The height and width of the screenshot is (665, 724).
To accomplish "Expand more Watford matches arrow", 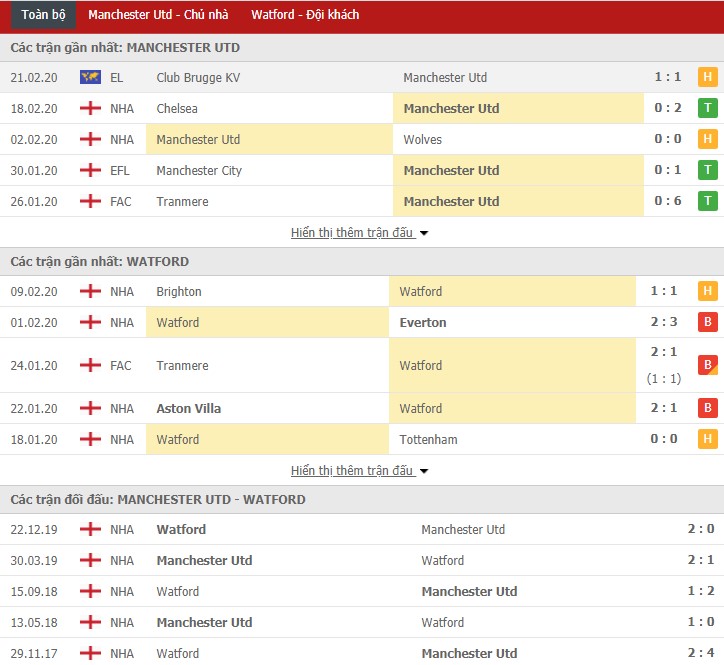I will coord(424,472).
